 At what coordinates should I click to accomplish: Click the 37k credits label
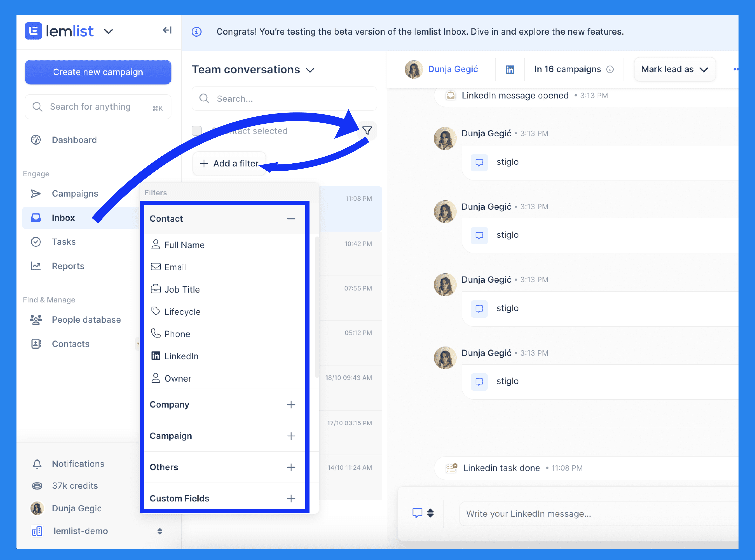[x=75, y=486]
